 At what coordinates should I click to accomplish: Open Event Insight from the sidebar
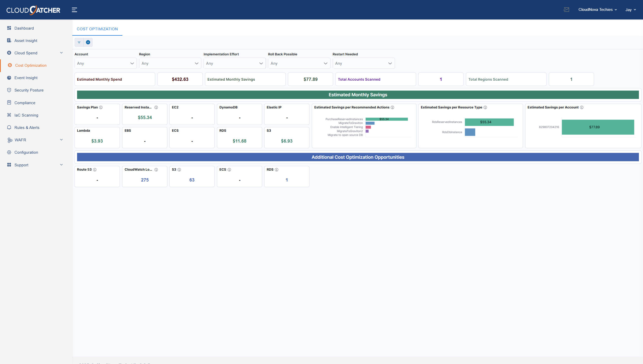point(26,78)
